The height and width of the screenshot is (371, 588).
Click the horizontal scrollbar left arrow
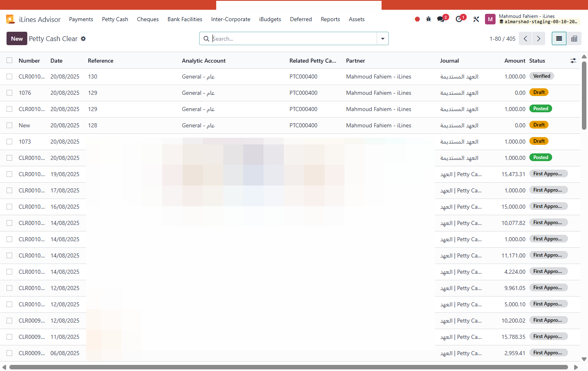[x=4, y=367]
